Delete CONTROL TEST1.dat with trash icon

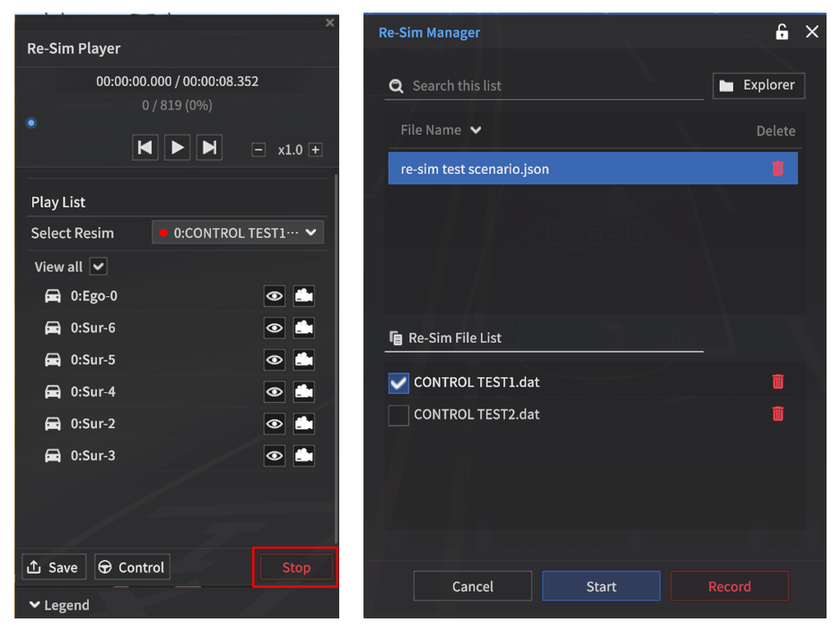[777, 382]
